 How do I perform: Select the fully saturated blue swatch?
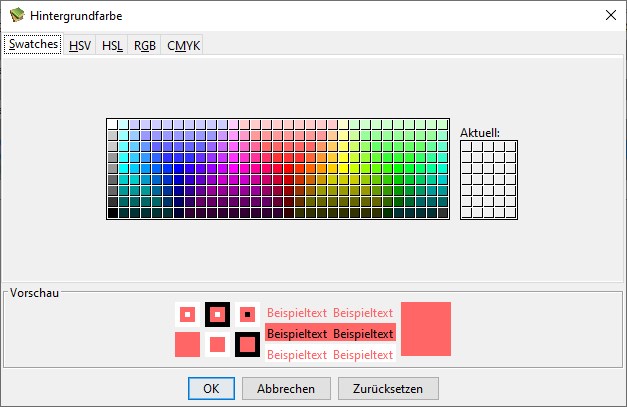coord(179,169)
